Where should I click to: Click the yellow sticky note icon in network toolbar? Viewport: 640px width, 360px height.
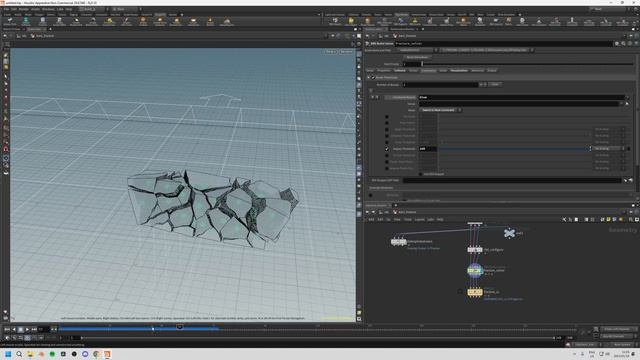point(608,220)
